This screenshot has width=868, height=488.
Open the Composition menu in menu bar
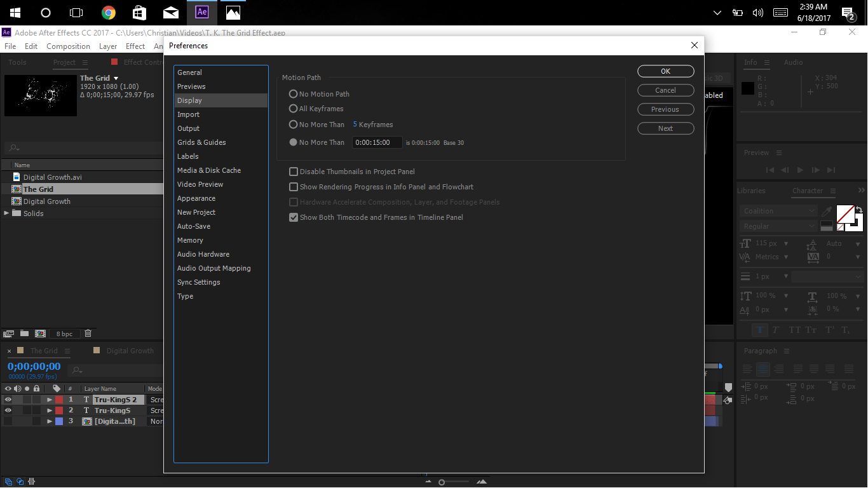tap(68, 46)
